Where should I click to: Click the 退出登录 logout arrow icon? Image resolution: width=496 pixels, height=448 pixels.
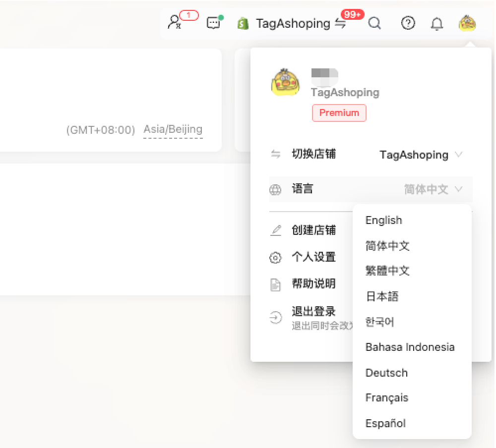pyautogui.click(x=275, y=317)
